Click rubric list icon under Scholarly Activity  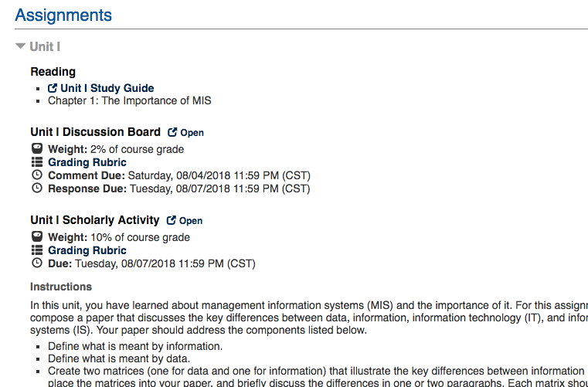37,250
